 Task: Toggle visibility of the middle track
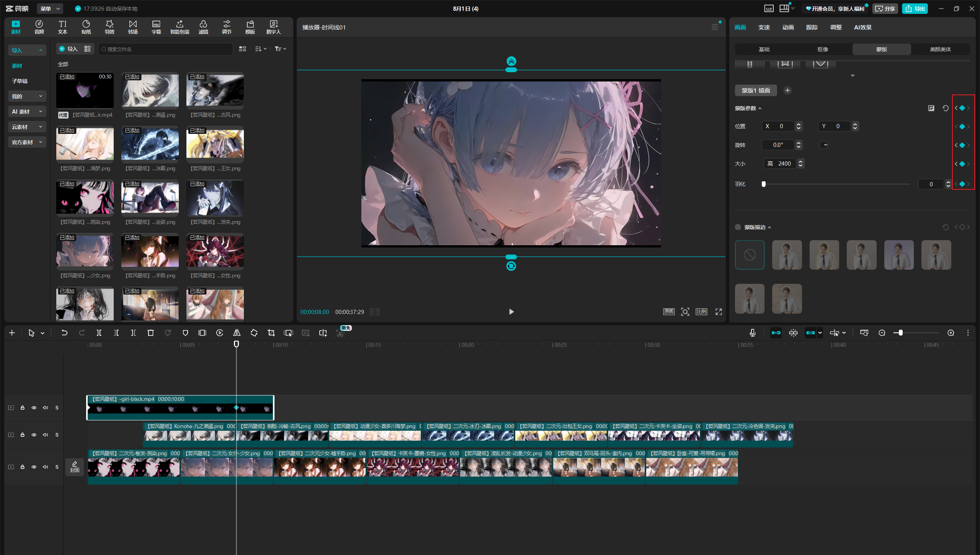pyautogui.click(x=34, y=435)
